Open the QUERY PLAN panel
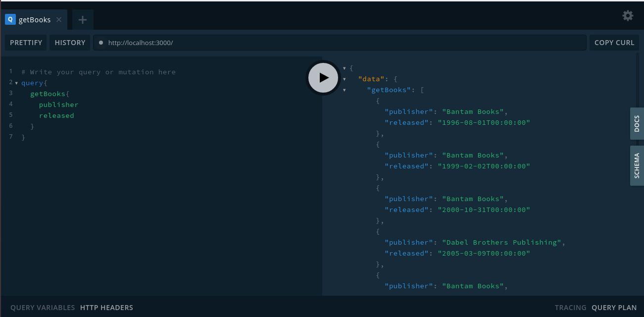 point(614,307)
